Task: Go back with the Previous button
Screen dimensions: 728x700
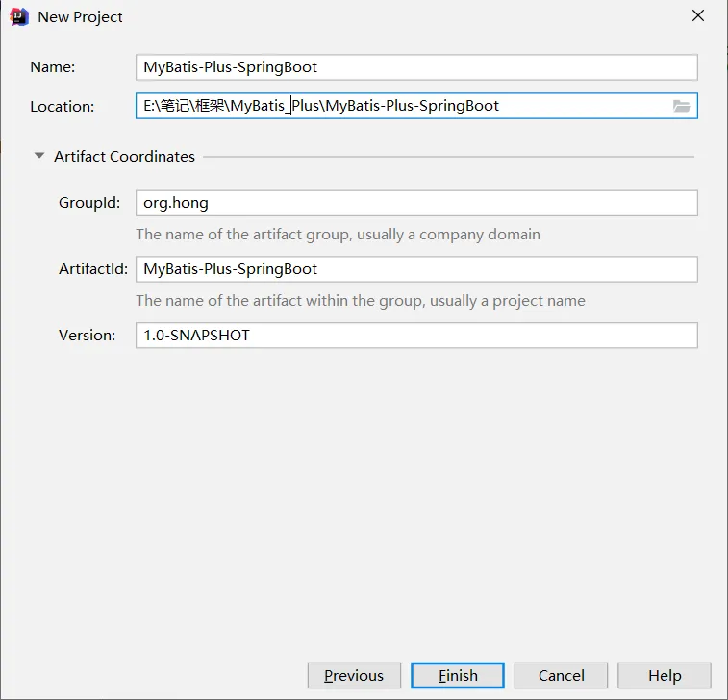Action: pos(354,675)
